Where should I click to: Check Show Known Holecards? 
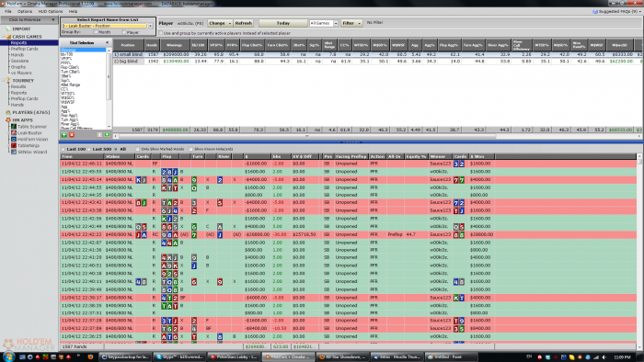pyautogui.click(x=190, y=149)
